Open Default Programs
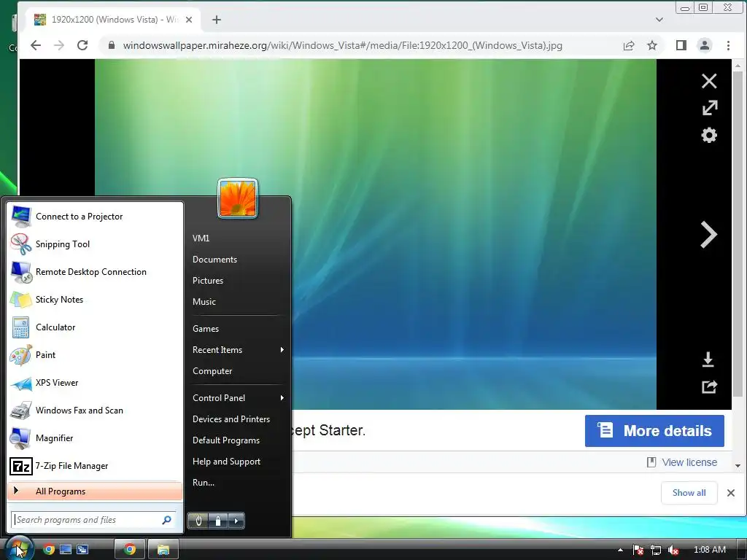This screenshot has height=560, width=747. [x=226, y=440]
